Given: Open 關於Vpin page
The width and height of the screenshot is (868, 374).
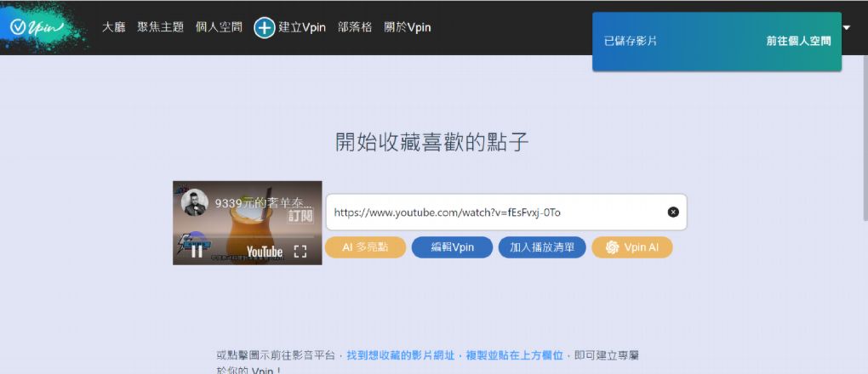Looking at the screenshot, I should pos(408,27).
